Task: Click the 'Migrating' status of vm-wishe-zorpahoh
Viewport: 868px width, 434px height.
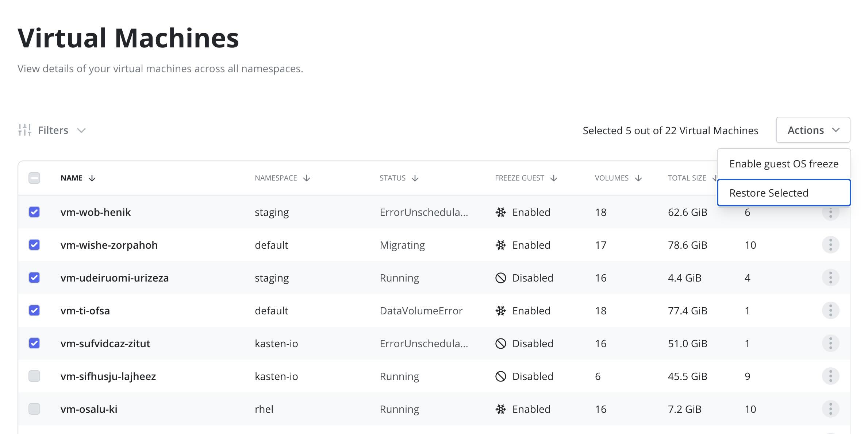Action: 402,245
